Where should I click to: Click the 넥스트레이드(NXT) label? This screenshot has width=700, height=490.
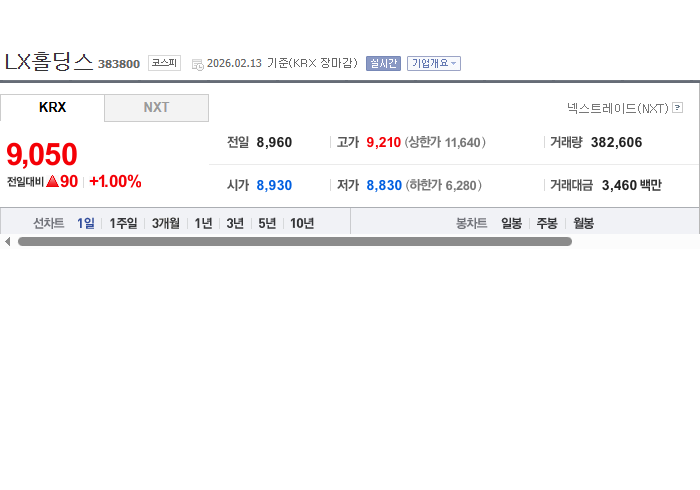click(618, 108)
